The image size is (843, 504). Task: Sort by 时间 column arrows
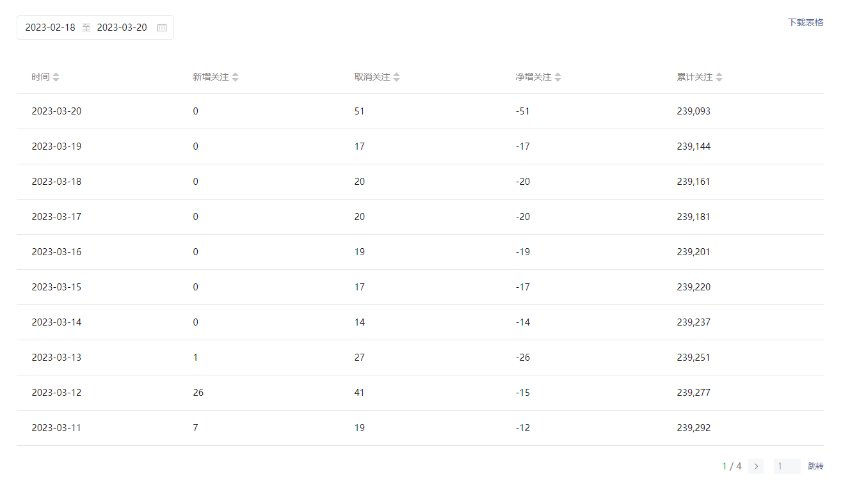(x=56, y=77)
